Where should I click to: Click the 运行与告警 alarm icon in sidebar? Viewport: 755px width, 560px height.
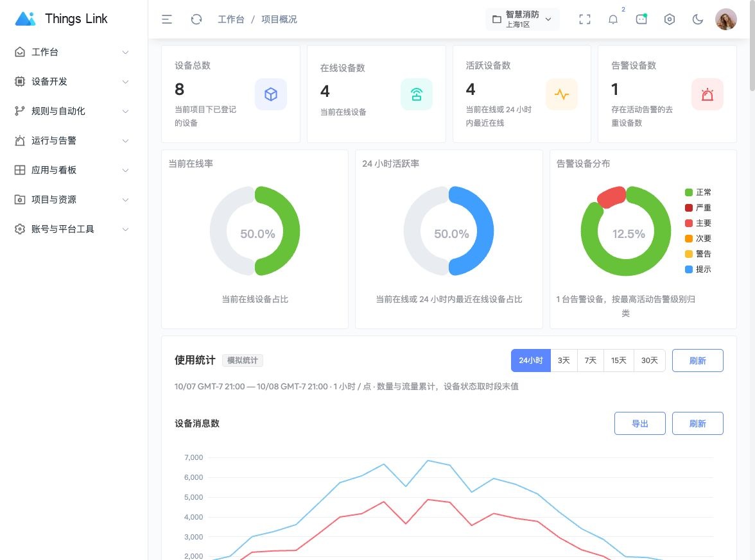tap(20, 140)
